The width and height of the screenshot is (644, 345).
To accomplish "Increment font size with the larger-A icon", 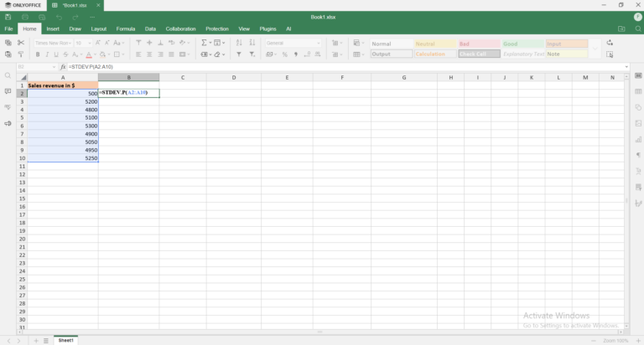I will click(98, 43).
